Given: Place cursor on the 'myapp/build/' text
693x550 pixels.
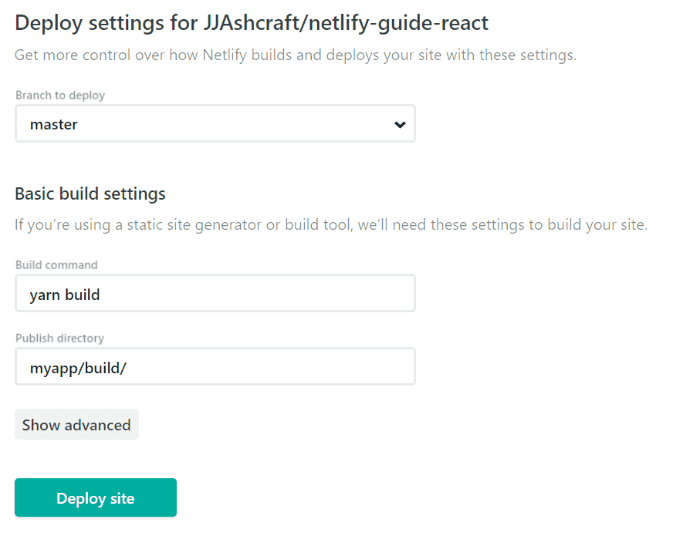Looking at the screenshot, I should click(x=78, y=368).
